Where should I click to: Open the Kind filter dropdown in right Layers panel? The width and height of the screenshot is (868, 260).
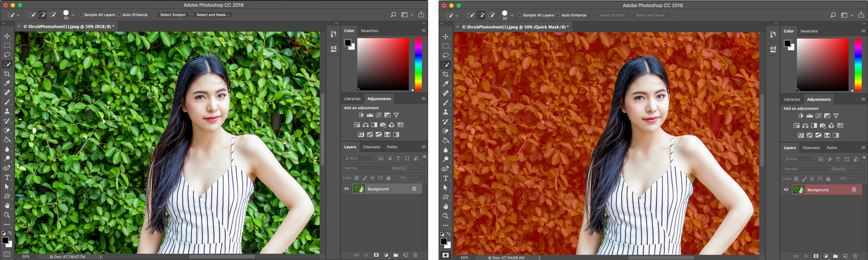(798, 159)
